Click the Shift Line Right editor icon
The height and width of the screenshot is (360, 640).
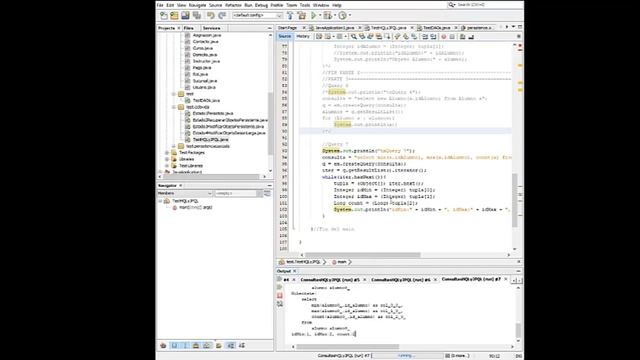(433, 37)
